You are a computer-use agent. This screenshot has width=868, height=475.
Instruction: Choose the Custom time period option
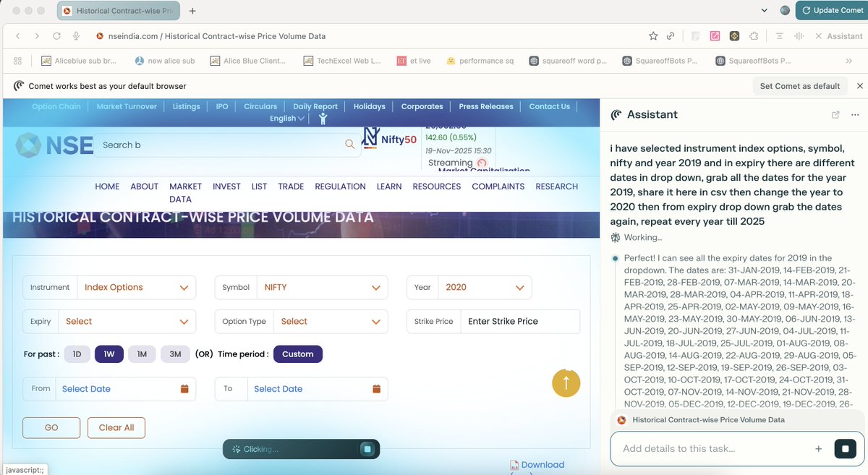coord(298,354)
